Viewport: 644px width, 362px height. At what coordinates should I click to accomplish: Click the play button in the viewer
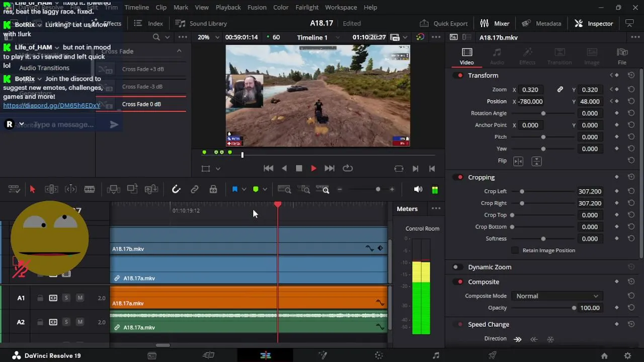pyautogui.click(x=313, y=168)
